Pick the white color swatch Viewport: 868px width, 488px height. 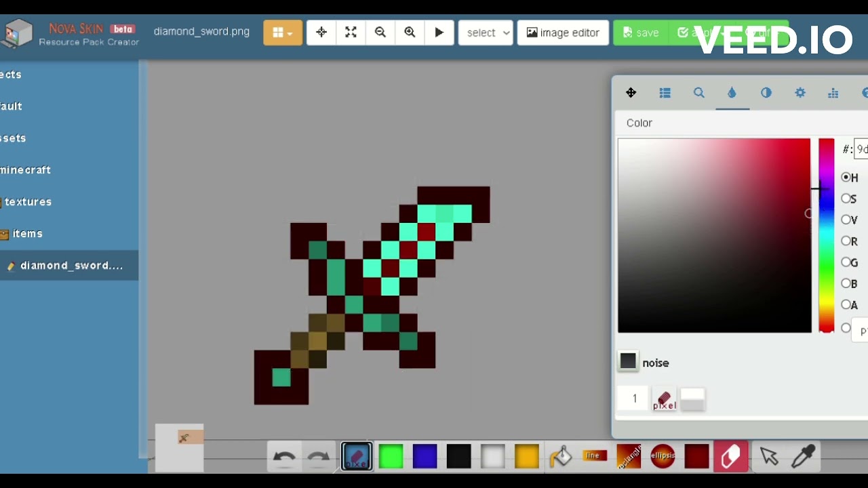492,456
